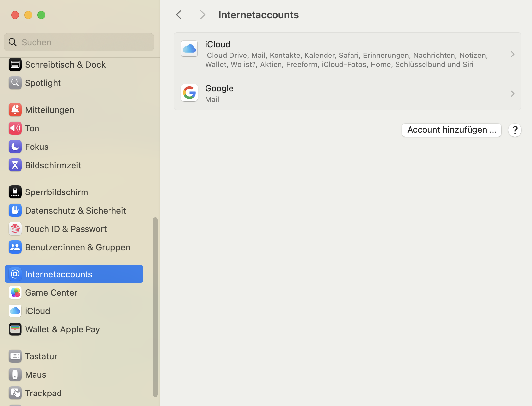Image resolution: width=532 pixels, height=406 pixels.
Task: Open Sperrbildschirm settings
Action: tap(57, 192)
